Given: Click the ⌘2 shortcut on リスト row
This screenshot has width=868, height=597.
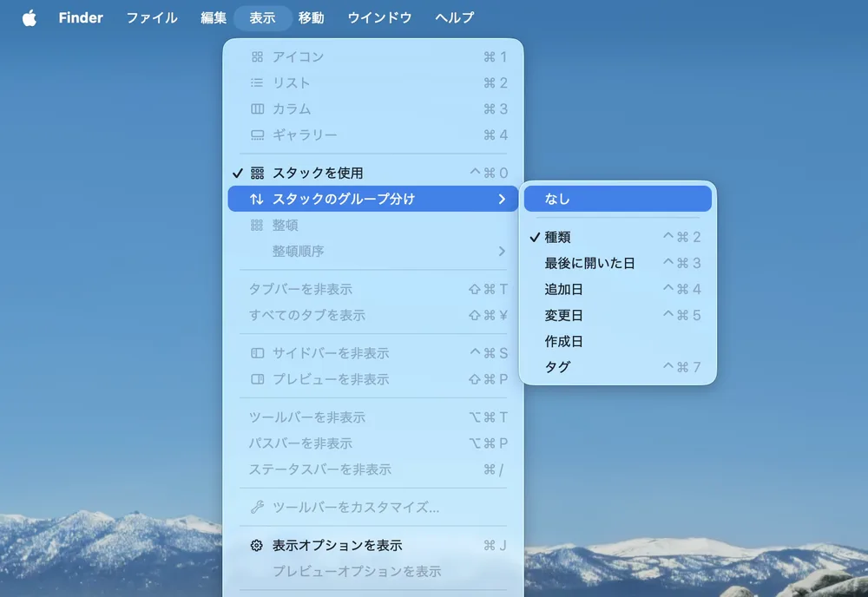Looking at the screenshot, I should pyautogui.click(x=496, y=83).
